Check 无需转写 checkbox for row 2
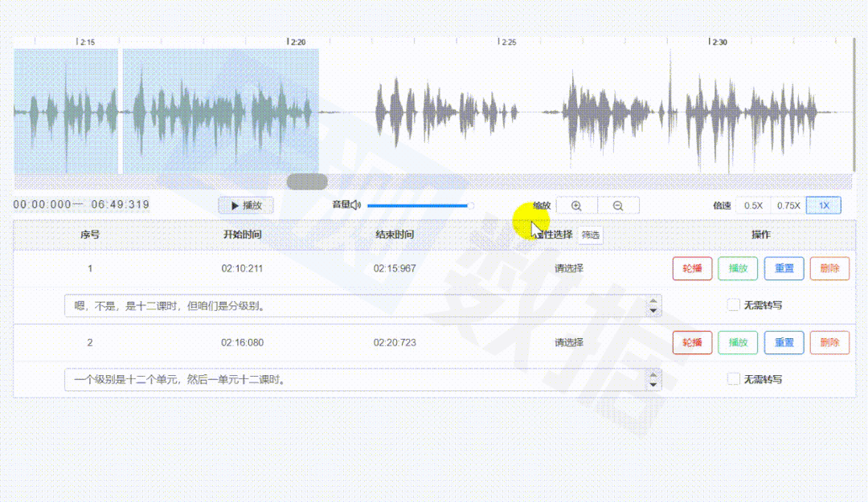This screenshot has width=868, height=502. tap(734, 379)
